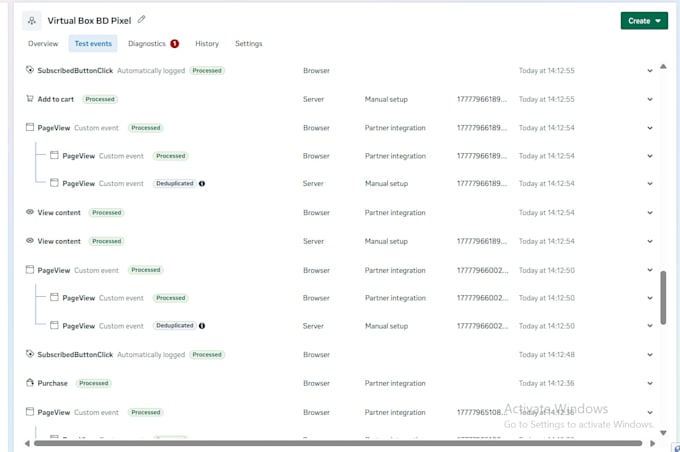This screenshot has height=452, width=680.
Task: Click 'Automatically logged' in SubscribedButtonClick 14:12:55 row
Action: (x=151, y=71)
